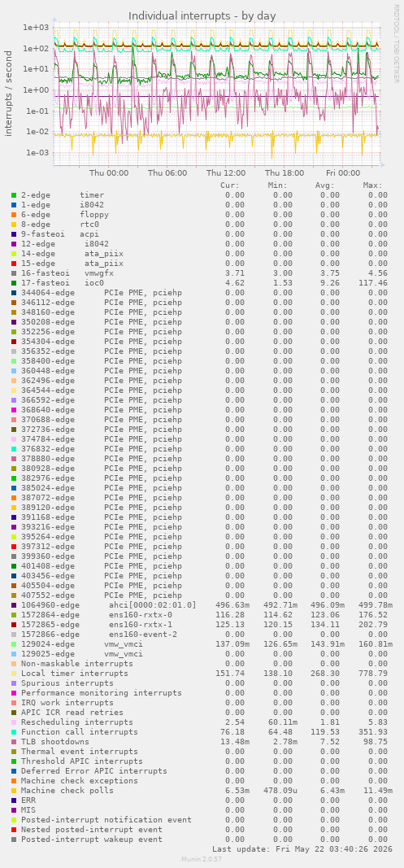Click the Max: column header
This screenshot has height=868, width=404.
pyautogui.click(x=372, y=185)
